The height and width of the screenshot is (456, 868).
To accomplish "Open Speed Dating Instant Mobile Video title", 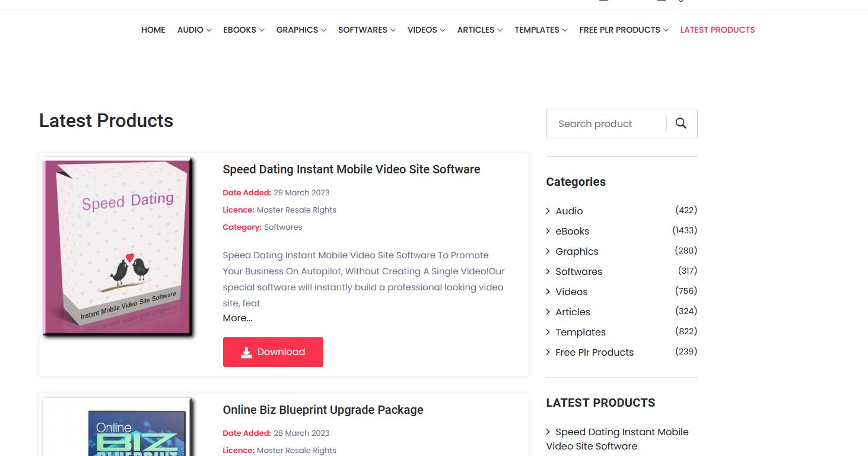I will pyautogui.click(x=351, y=169).
